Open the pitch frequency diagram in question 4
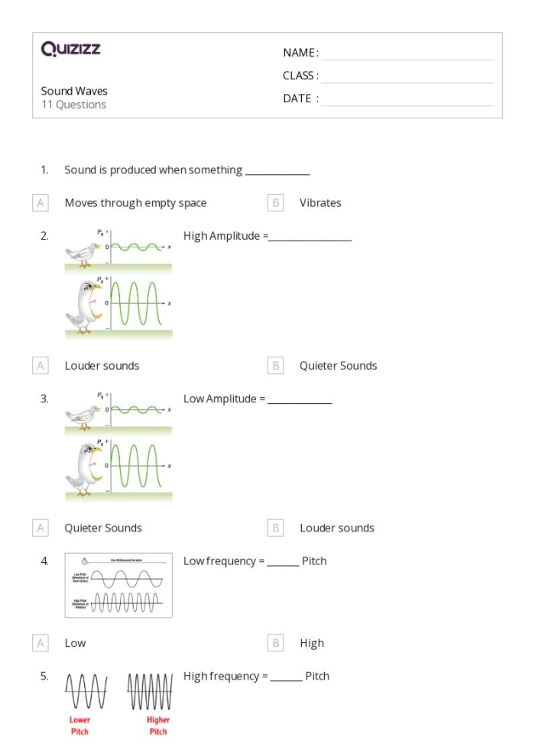 pos(118,585)
